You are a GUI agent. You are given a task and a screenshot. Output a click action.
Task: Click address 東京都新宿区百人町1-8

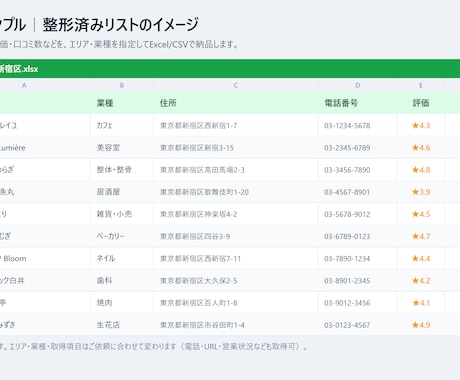tap(199, 303)
